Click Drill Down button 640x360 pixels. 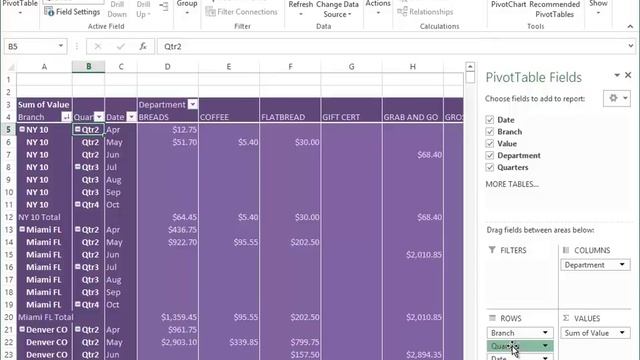point(117,9)
